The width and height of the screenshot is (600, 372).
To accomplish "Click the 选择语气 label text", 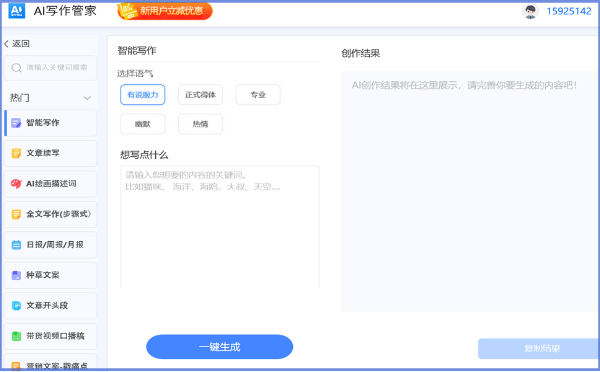I will click(x=135, y=73).
